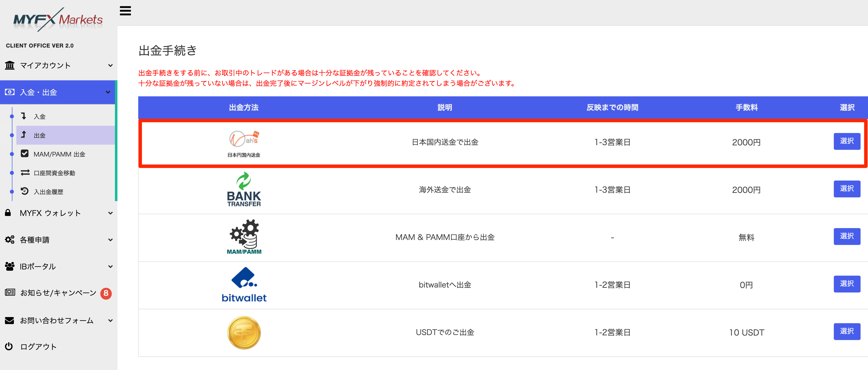Click the BANK TRANSFER logo

pos(244,189)
